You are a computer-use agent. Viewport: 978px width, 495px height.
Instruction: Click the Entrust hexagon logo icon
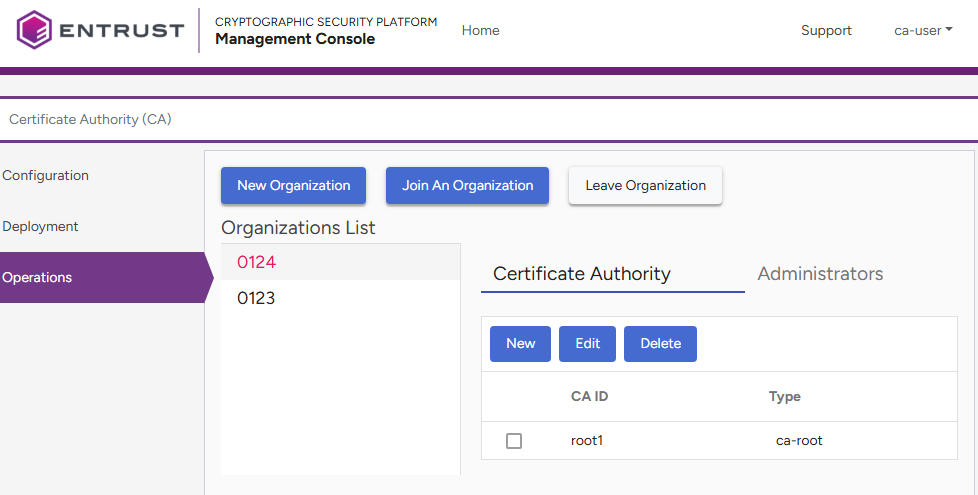[34, 30]
